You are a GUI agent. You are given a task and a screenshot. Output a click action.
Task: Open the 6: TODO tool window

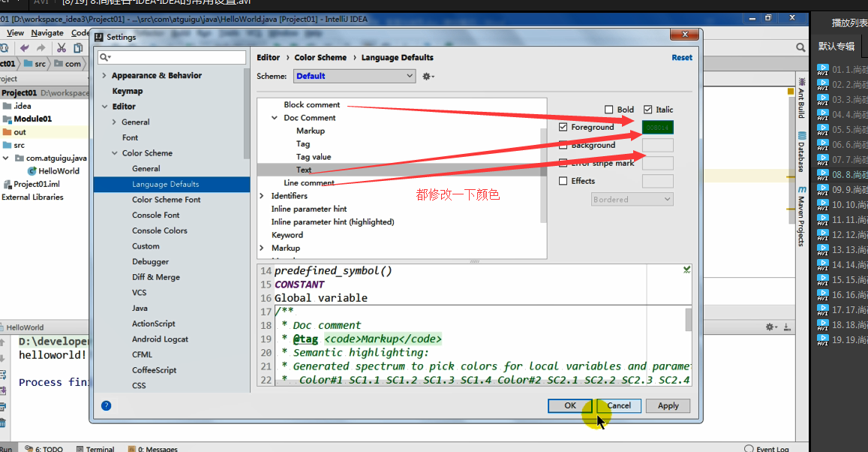[44, 449]
